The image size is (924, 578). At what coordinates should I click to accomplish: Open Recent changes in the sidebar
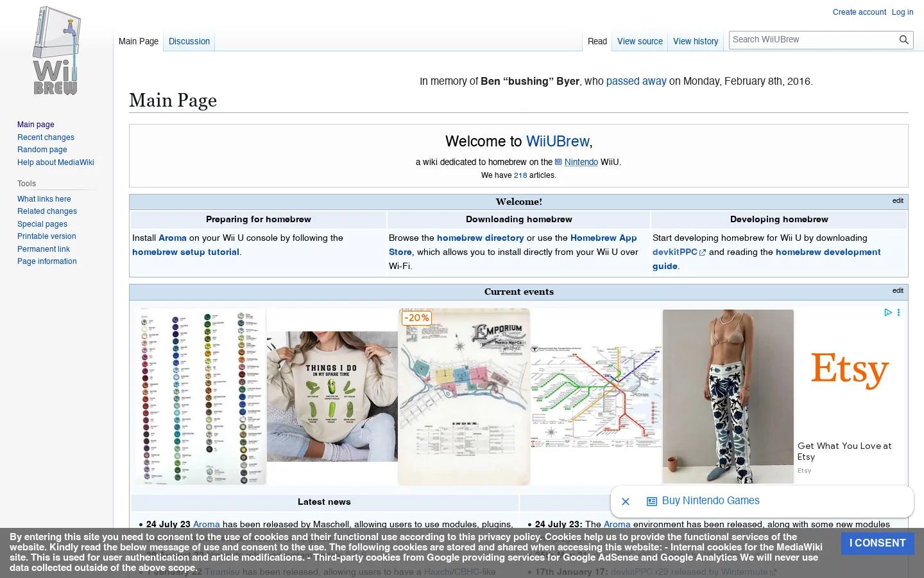pos(46,137)
